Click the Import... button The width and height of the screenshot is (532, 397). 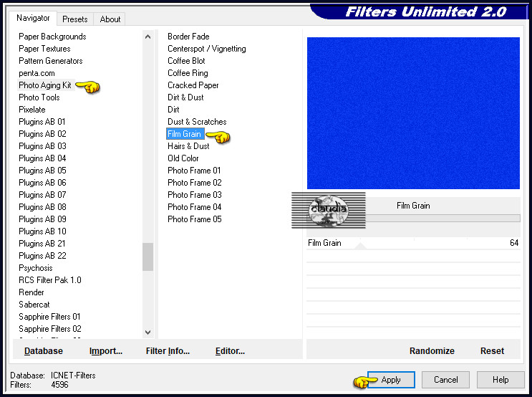[x=105, y=351]
